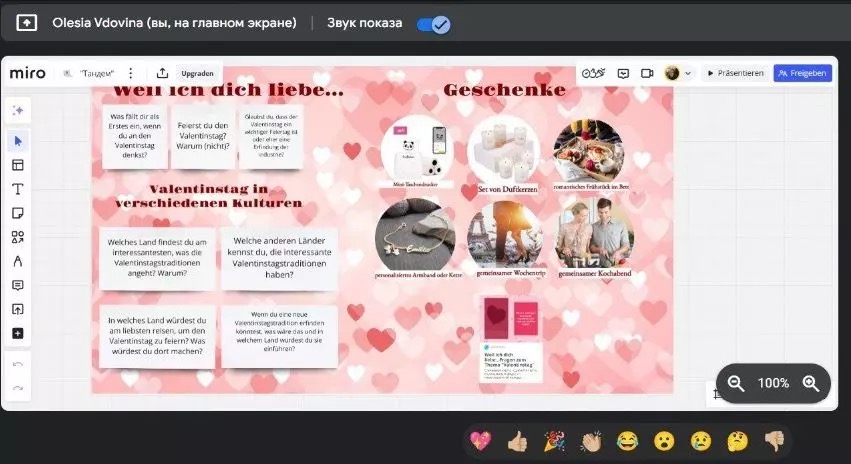Screen dimensions: 851x464
Task: Click the "Тандем" board name
Action: coord(97,73)
